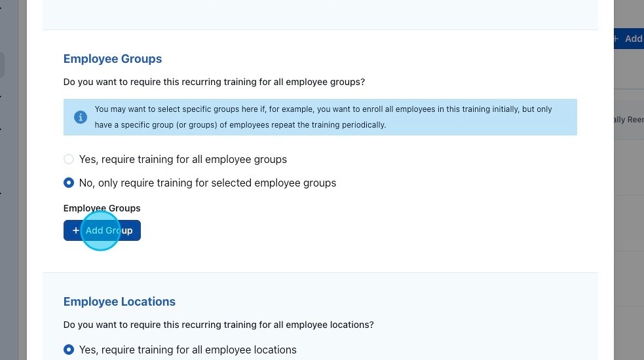Select 'No, only require training for selected employee groups'
The width and height of the screenshot is (644, 360).
(69, 183)
